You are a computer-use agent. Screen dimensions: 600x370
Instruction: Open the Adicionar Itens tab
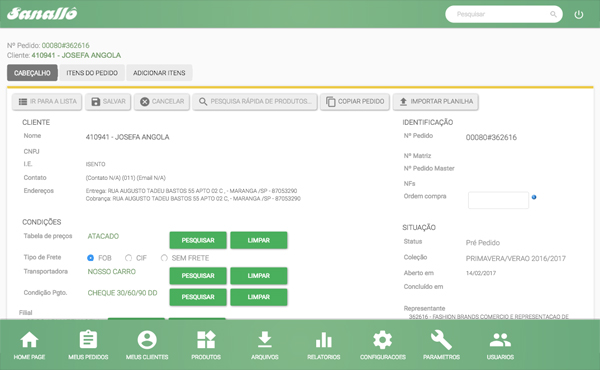pos(159,73)
